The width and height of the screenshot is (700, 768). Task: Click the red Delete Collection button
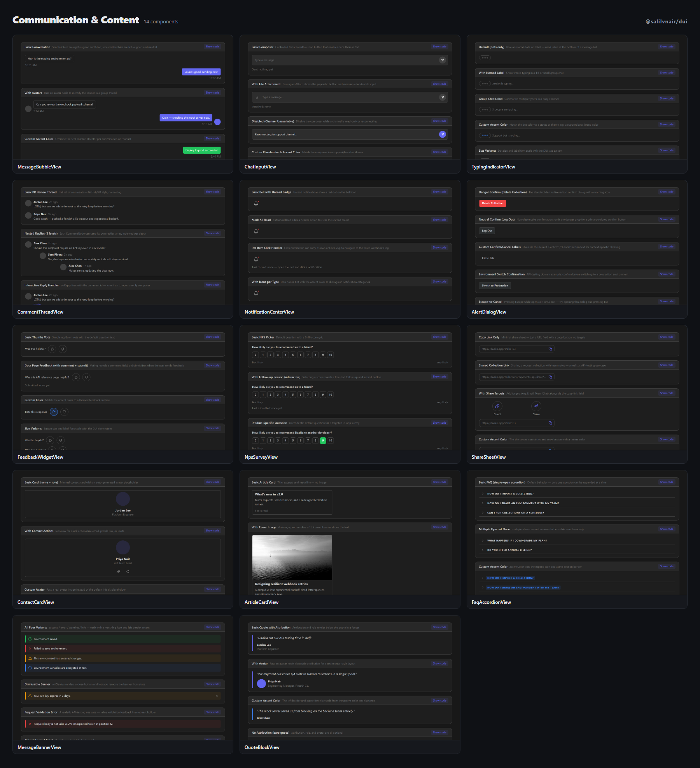[492, 203]
